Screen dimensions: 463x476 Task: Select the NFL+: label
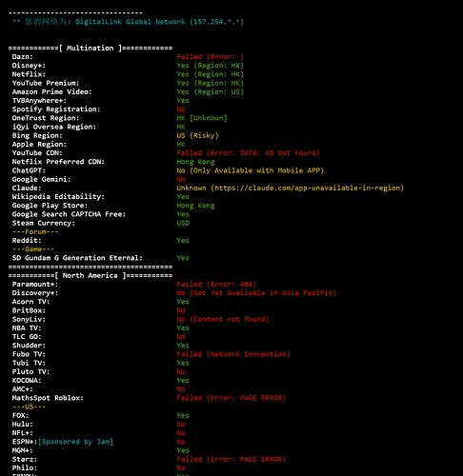pos(23,433)
